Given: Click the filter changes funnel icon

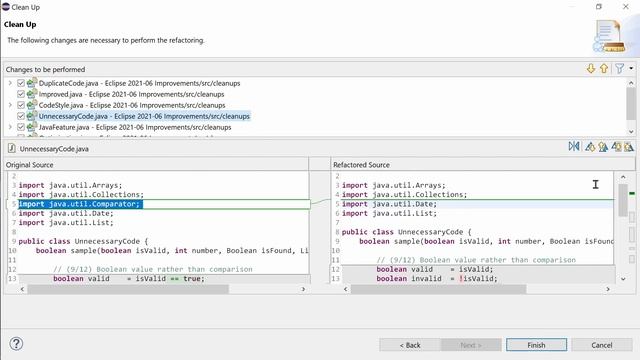Looking at the screenshot, I should pos(620,69).
